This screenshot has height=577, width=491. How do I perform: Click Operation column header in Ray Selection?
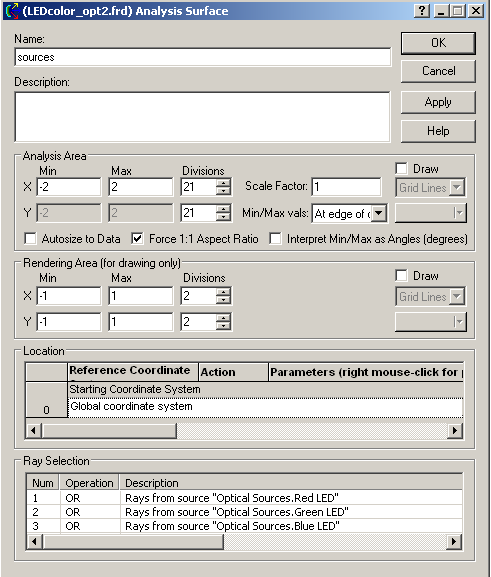click(x=89, y=483)
